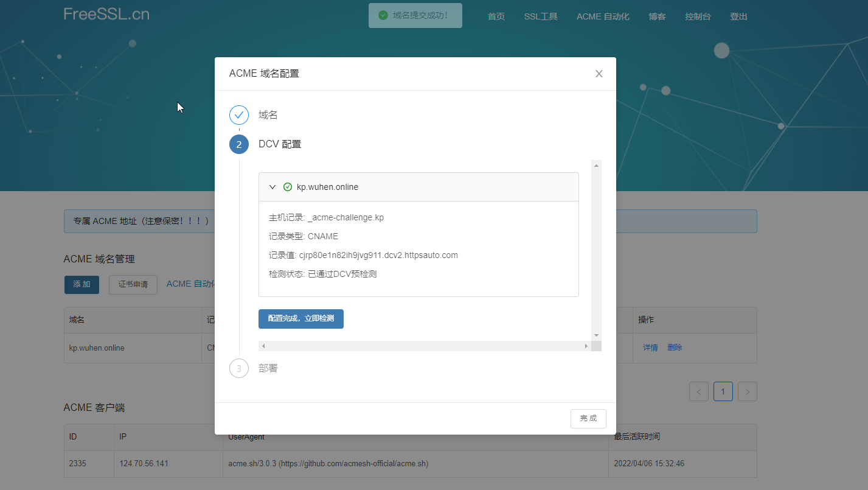The height and width of the screenshot is (490, 868).
Task: Click the 完成 button in dialog footer
Action: (x=588, y=418)
